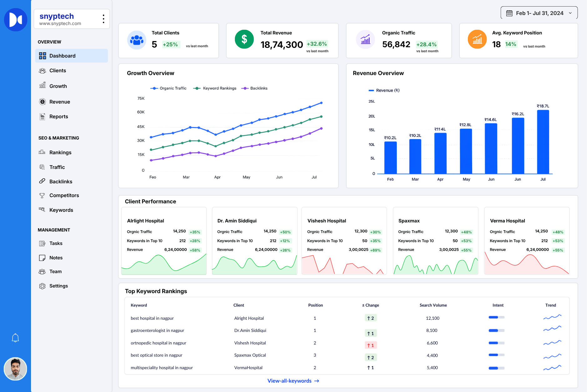The height and width of the screenshot is (392, 587).
Task: Click the Feb revenue bar in chart
Action: click(x=391, y=158)
